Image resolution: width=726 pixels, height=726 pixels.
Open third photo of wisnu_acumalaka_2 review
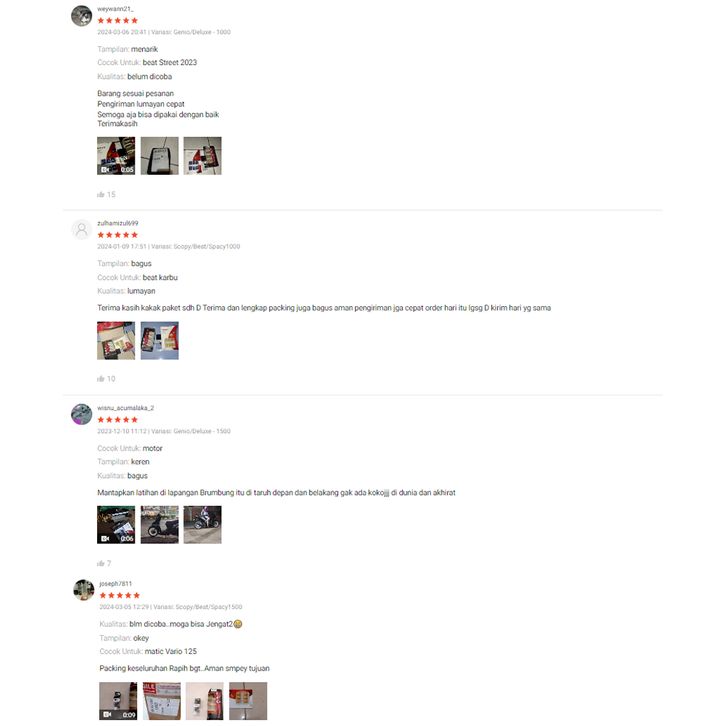click(203, 525)
